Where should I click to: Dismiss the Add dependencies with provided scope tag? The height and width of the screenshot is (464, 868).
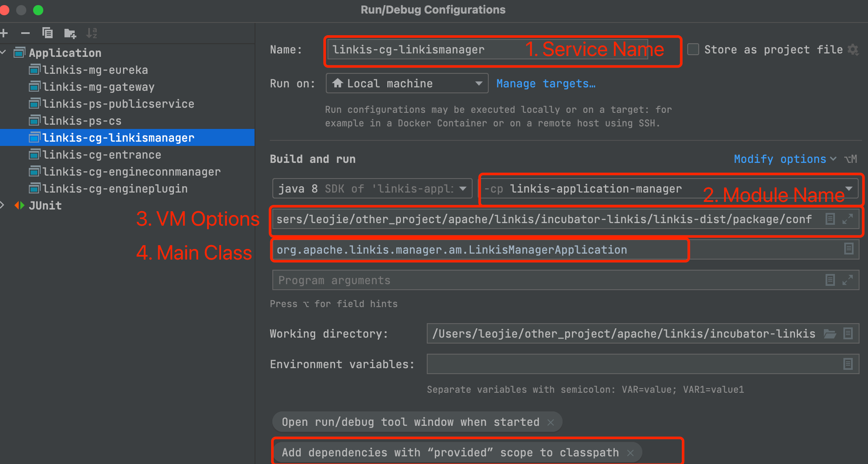631,452
